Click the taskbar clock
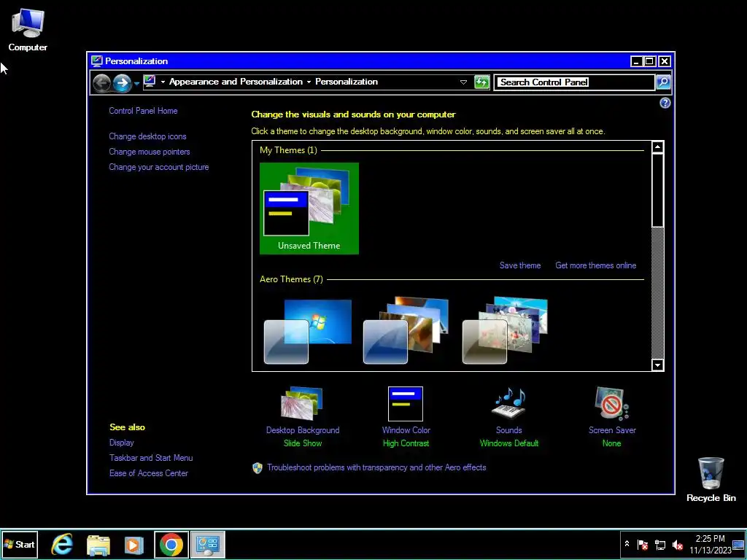This screenshot has width=747, height=560. tap(710, 544)
